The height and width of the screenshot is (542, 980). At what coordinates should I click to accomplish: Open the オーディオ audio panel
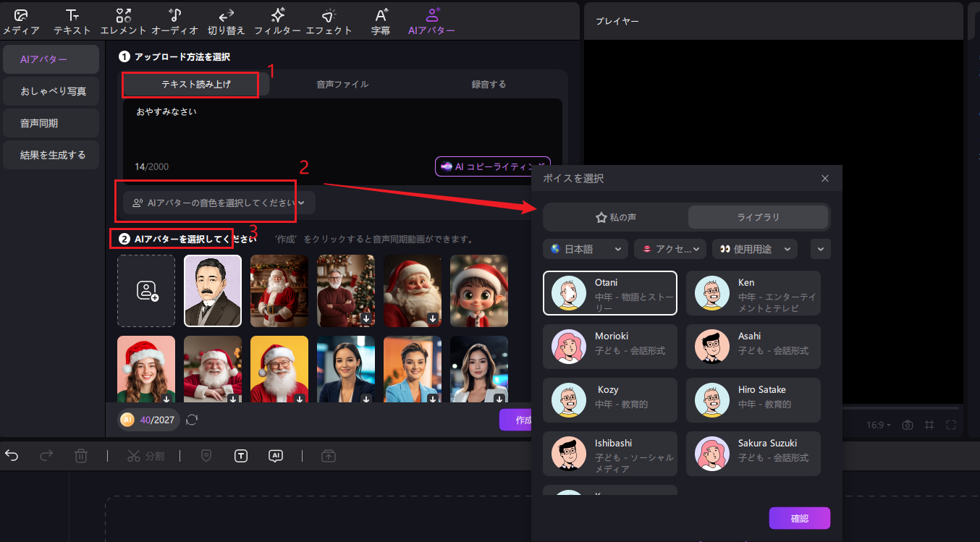tap(175, 22)
